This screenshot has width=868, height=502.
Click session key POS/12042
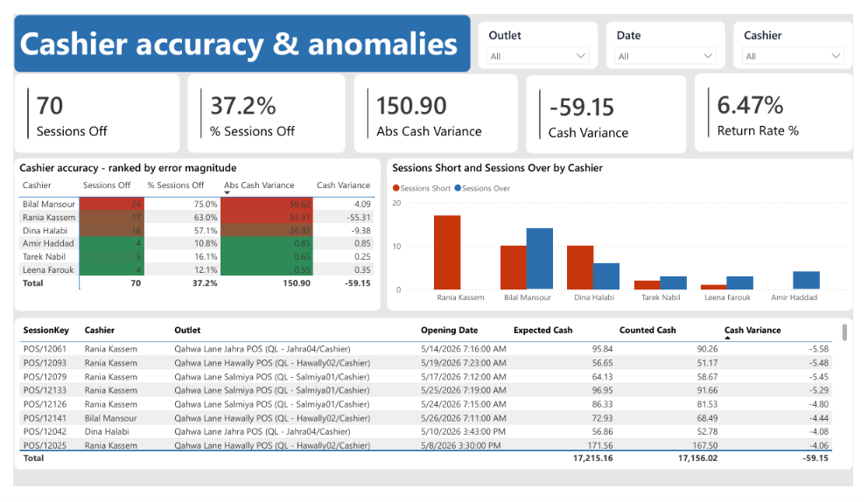45,432
